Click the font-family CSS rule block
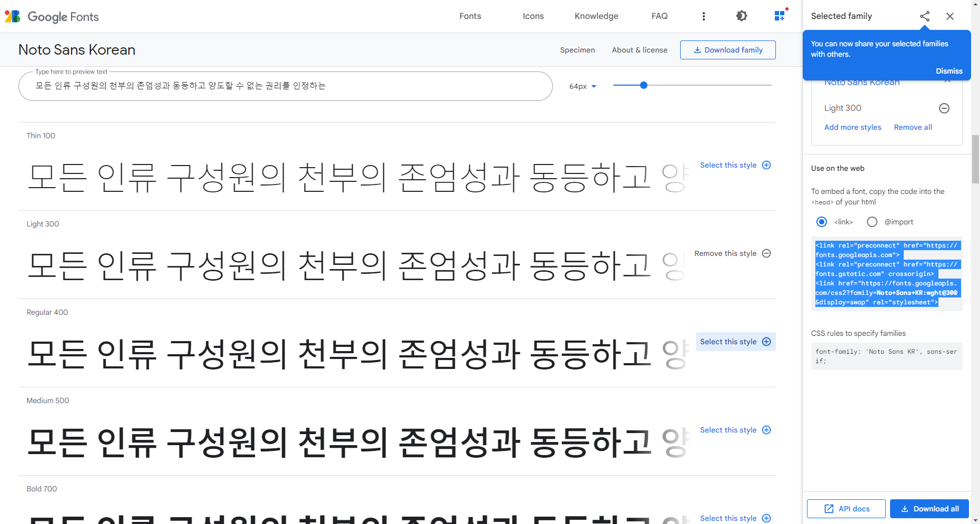Image resolution: width=980 pixels, height=524 pixels. [x=887, y=356]
